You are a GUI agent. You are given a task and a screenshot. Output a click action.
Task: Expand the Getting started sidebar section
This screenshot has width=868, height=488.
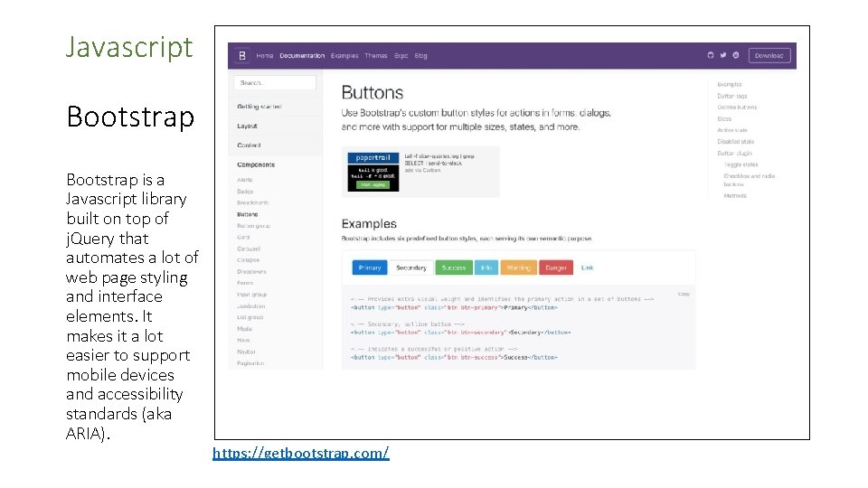point(259,107)
